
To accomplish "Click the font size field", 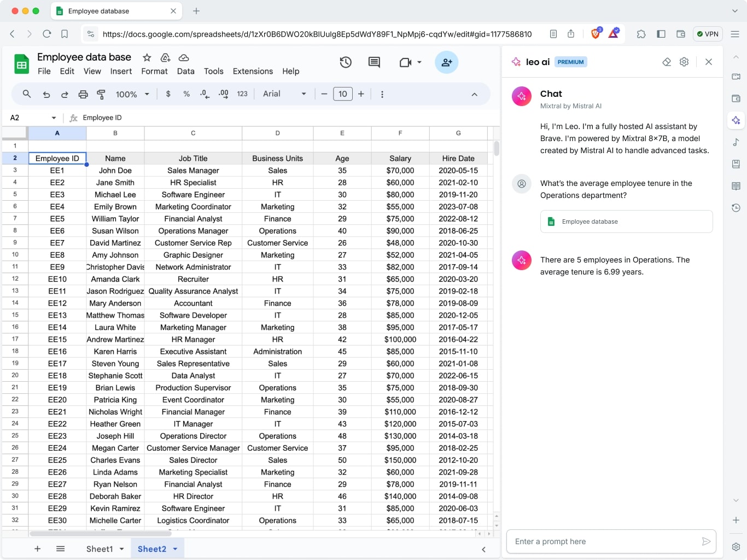I will [x=343, y=94].
